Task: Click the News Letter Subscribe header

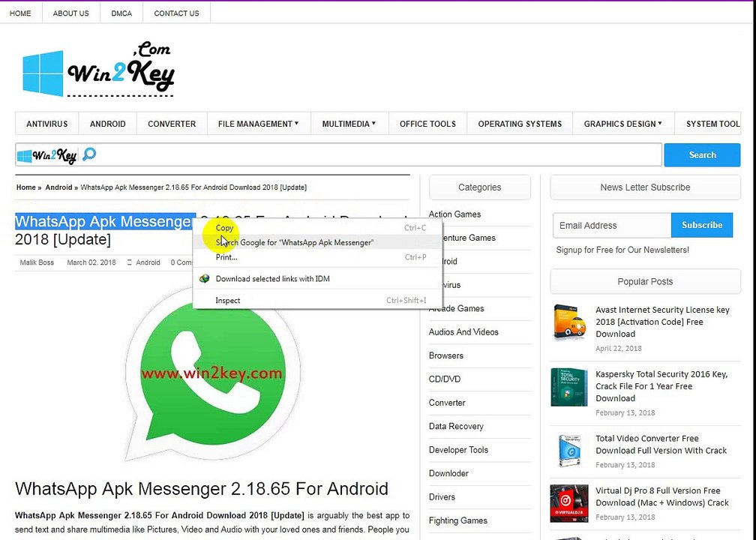Action: (x=645, y=187)
